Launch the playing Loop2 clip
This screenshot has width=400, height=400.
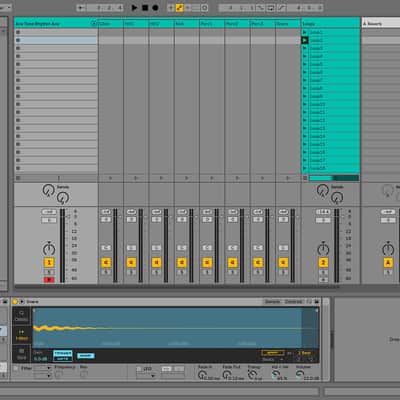(x=305, y=40)
